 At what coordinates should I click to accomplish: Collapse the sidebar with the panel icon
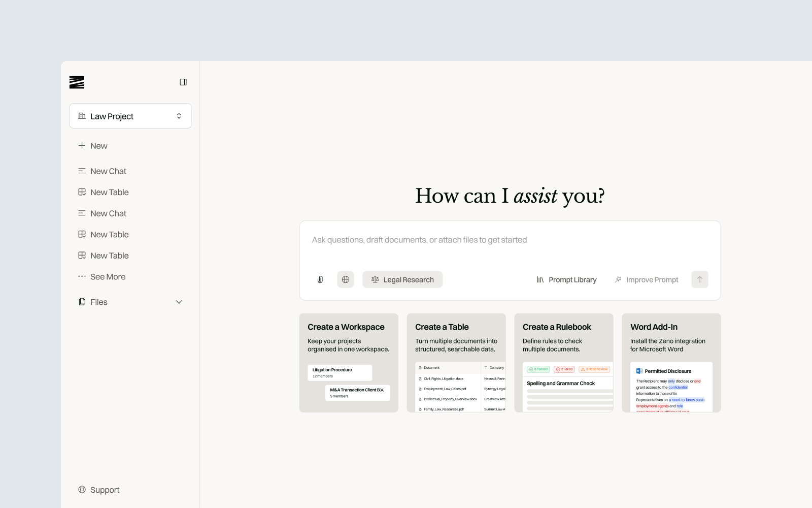[x=183, y=82]
